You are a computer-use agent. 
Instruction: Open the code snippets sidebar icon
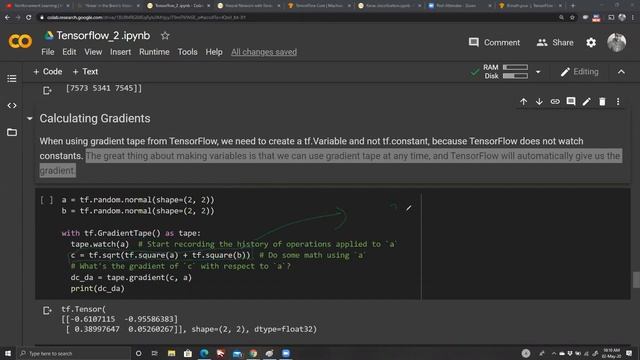click(x=12, y=106)
